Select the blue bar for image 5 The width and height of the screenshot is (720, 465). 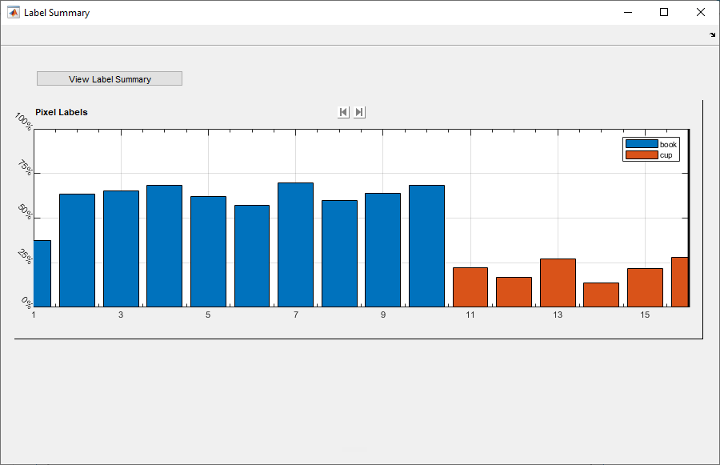(x=208, y=252)
